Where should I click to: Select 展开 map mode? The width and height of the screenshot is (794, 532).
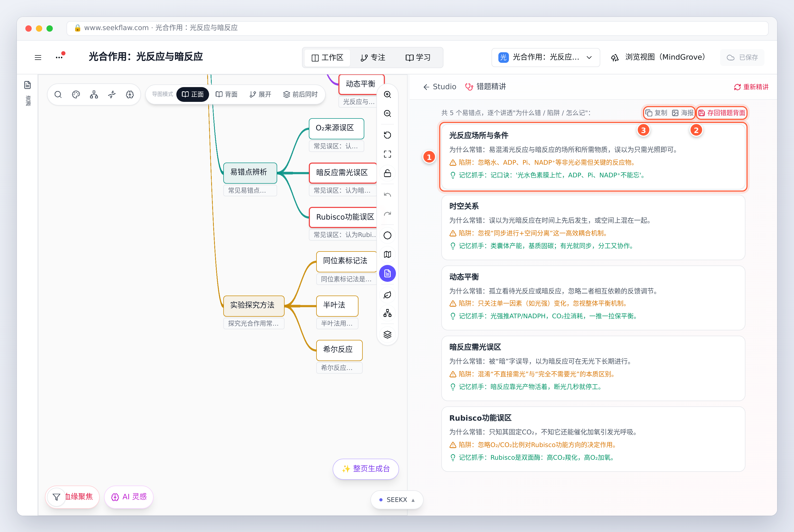(x=260, y=94)
